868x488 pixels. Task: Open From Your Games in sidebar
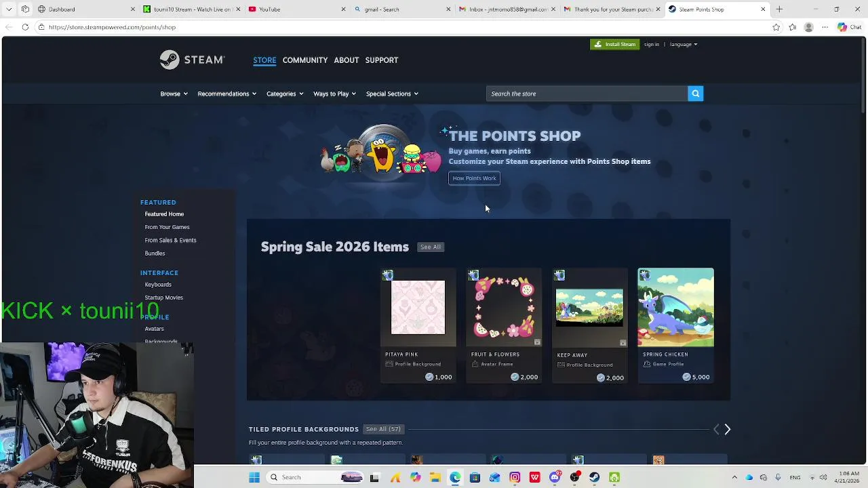[167, 227]
